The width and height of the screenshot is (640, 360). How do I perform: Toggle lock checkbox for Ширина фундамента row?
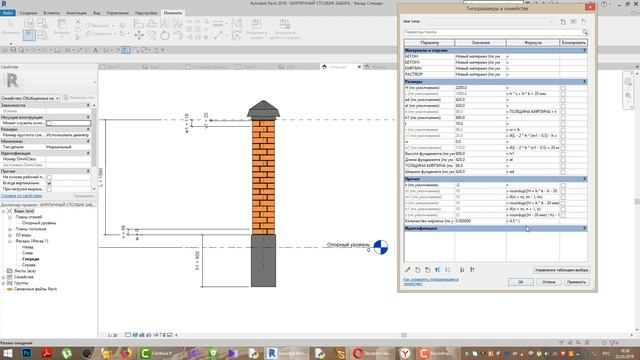(x=563, y=172)
